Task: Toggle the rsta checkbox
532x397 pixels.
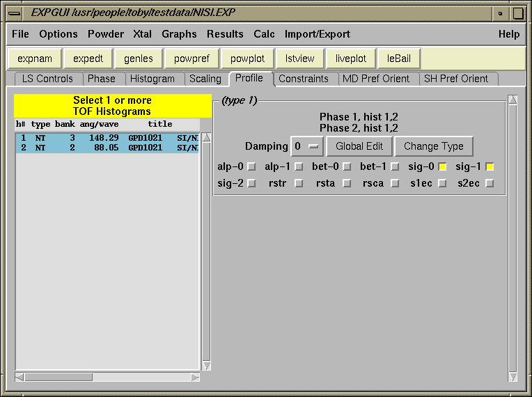Action: click(347, 183)
